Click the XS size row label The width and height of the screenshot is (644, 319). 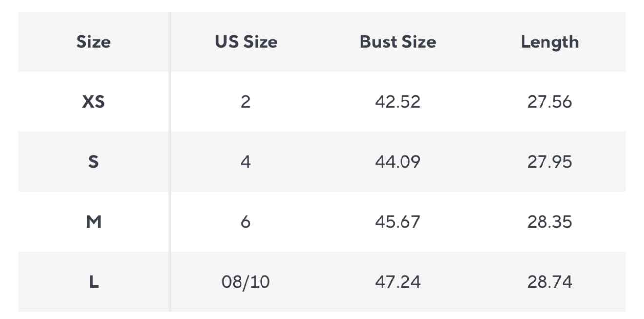93,102
